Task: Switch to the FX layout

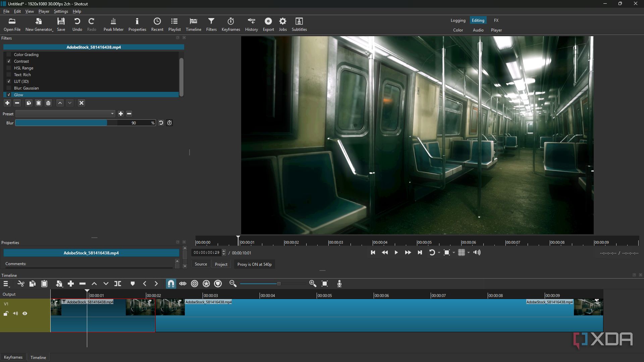Action: (x=496, y=20)
